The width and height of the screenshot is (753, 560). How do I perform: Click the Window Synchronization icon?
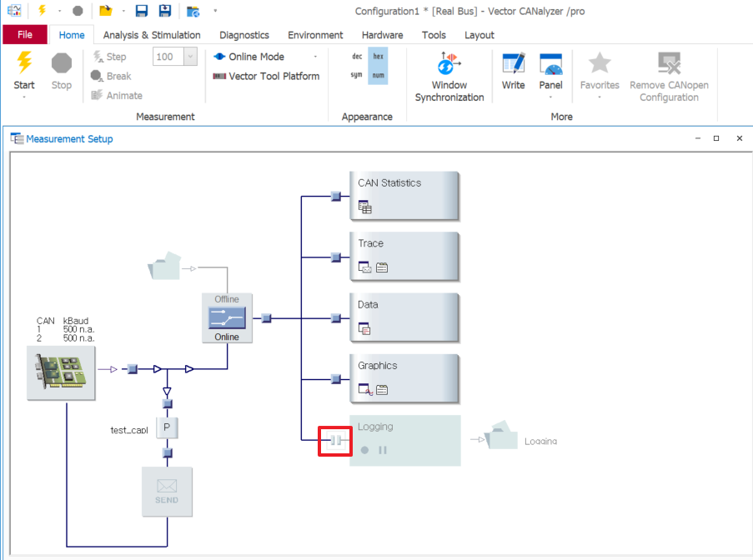(449, 63)
